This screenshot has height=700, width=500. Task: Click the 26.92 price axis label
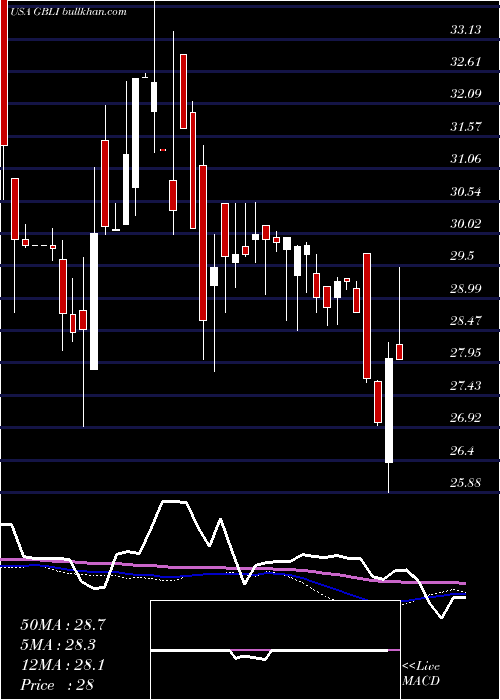coord(466,418)
